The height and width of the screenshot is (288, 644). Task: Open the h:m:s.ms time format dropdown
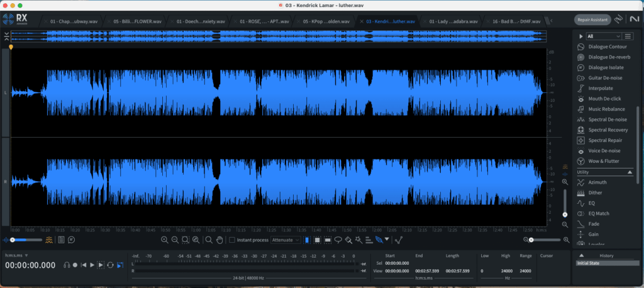coord(16,255)
